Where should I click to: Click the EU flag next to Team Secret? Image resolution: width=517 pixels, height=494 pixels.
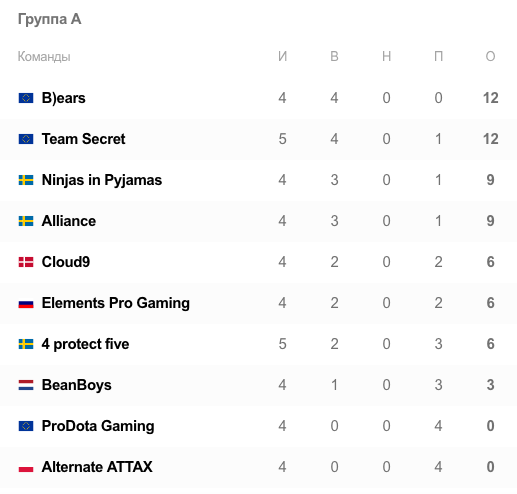[x=26, y=139]
